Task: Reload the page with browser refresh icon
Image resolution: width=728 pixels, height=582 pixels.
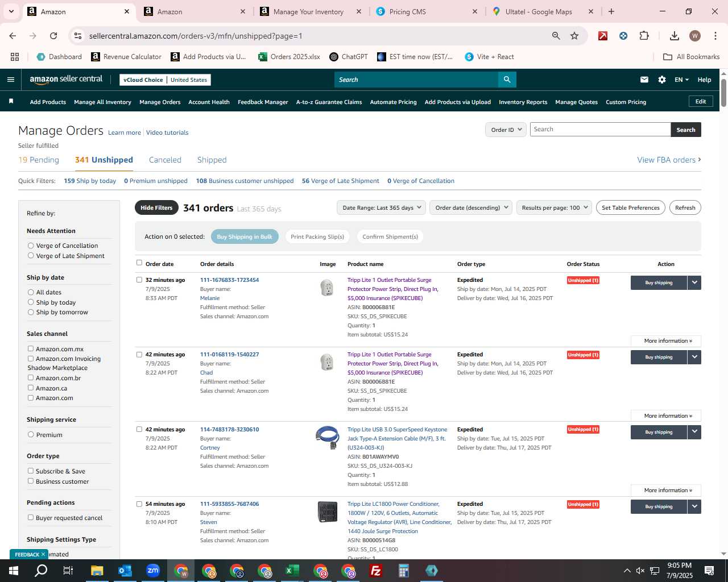Action: (x=53, y=36)
